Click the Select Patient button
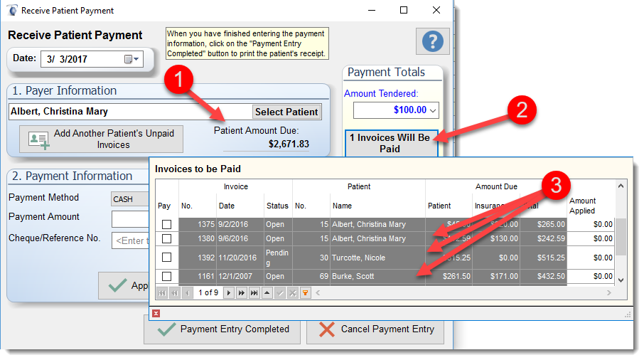The width and height of the screenshot is (644, 360). [286, 112]
